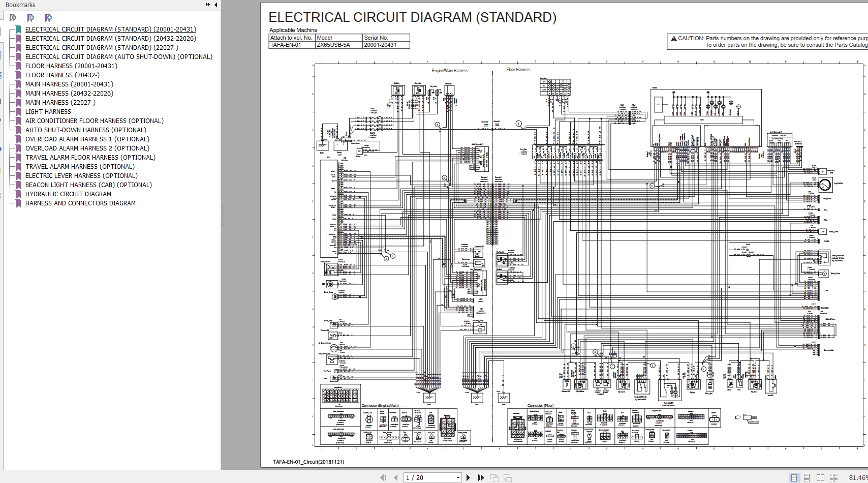Click the Connector (Engine/Main) legend label
Image resolution: width=868 pixels, height=483 pixels.
(380, 406)
